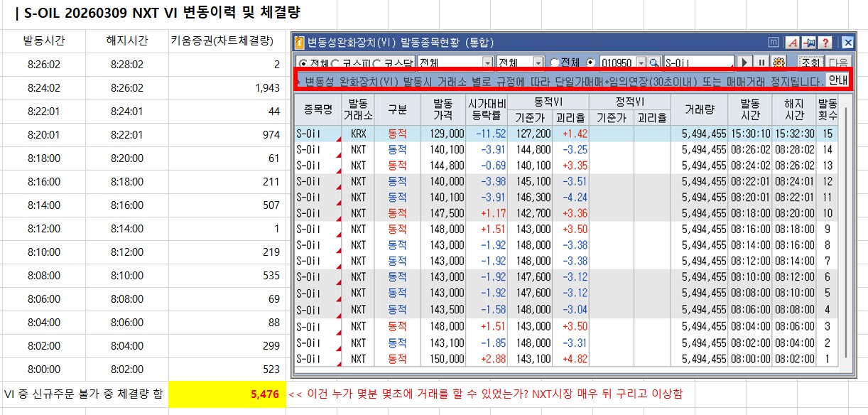Click the 'VI 중 신규주문 불가 중 체결량 합' cell
868x415 pixels.
pos(84,394)
